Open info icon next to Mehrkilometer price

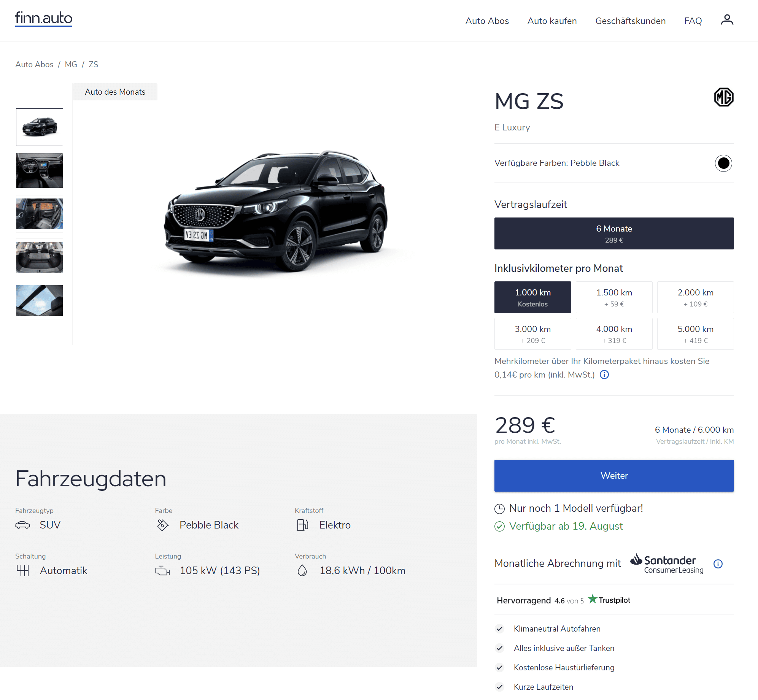(604, 375)
